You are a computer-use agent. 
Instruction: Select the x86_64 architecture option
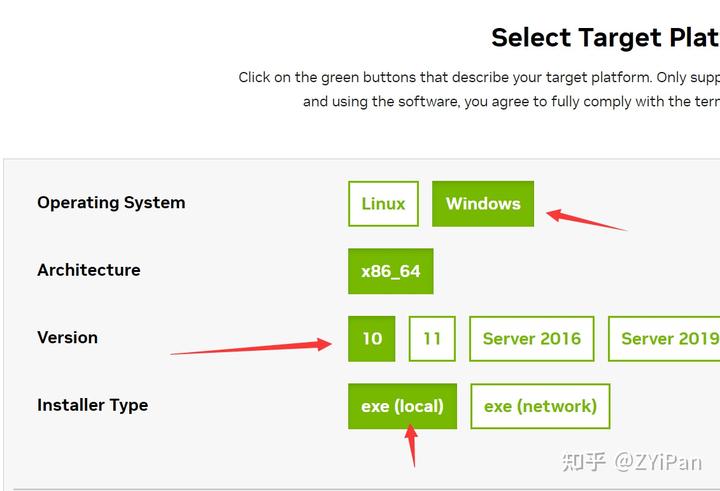point(390,271)
